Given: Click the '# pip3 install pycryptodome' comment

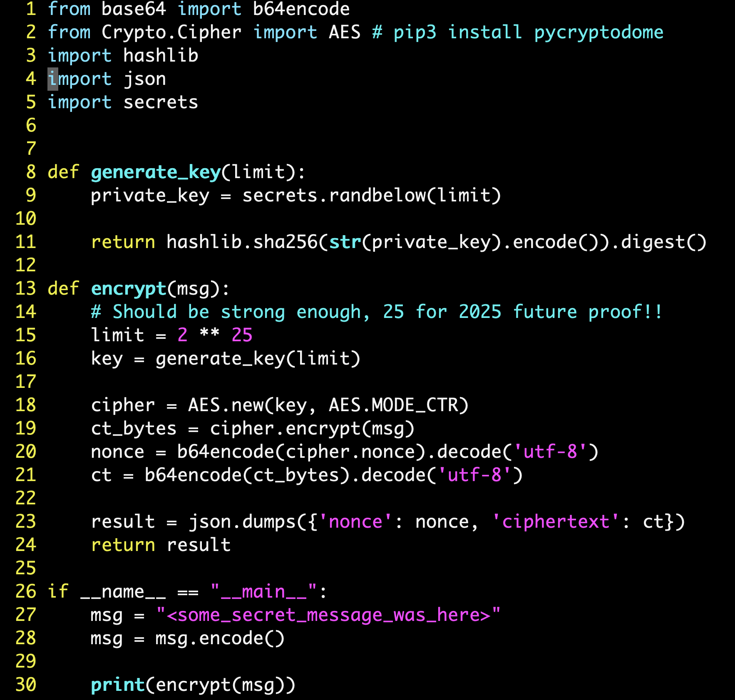Looking at the screenshot, I should [518, 32].
